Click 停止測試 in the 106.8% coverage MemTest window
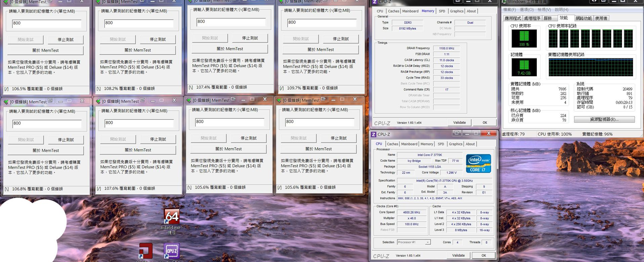The image size is (644, 262). click(66, 140)
